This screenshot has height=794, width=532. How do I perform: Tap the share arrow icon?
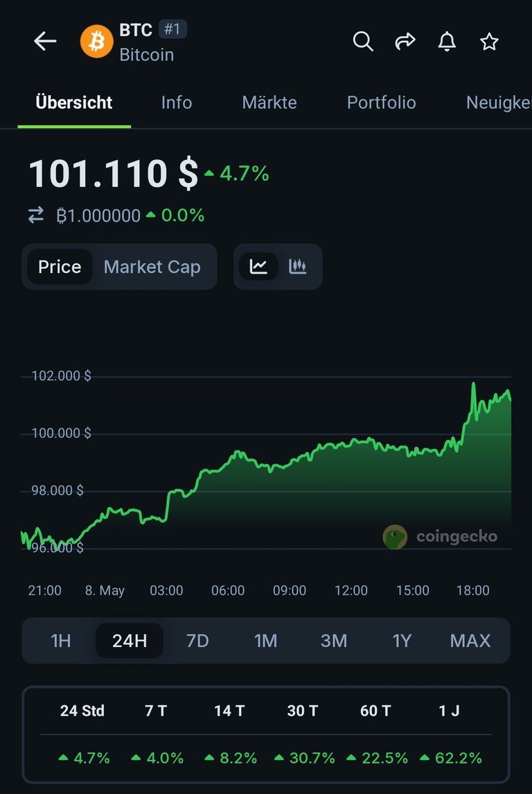405,42
